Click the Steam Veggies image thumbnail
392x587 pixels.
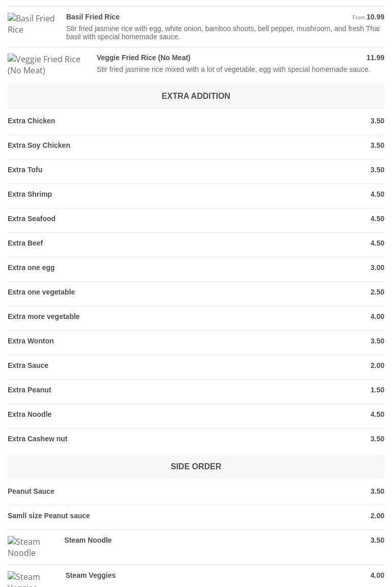point(31,580)
